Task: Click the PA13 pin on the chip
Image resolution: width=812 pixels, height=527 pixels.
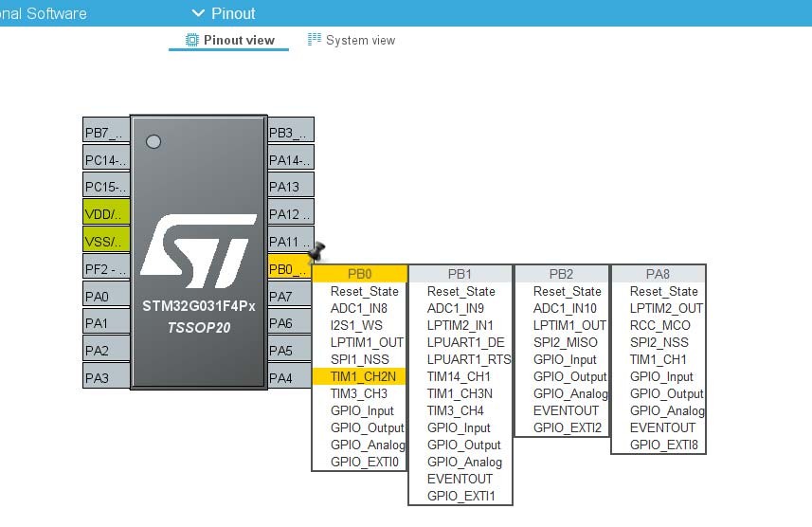Action: (x=291, y=186)
